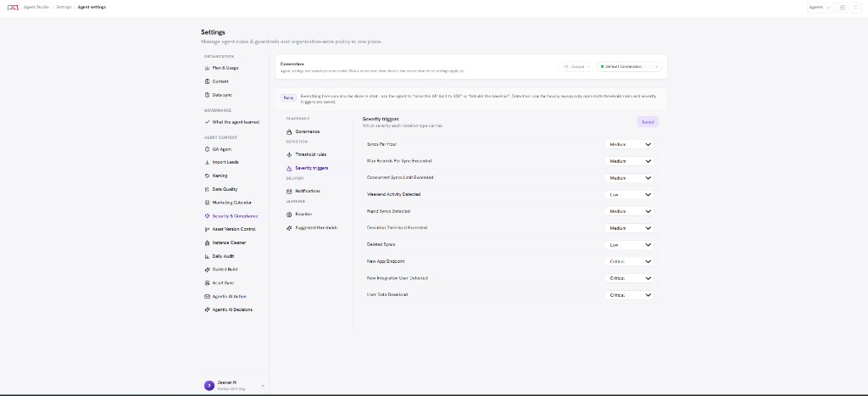Click the New App/Endpoint label
868x396 pixels.
coord(386,261)
